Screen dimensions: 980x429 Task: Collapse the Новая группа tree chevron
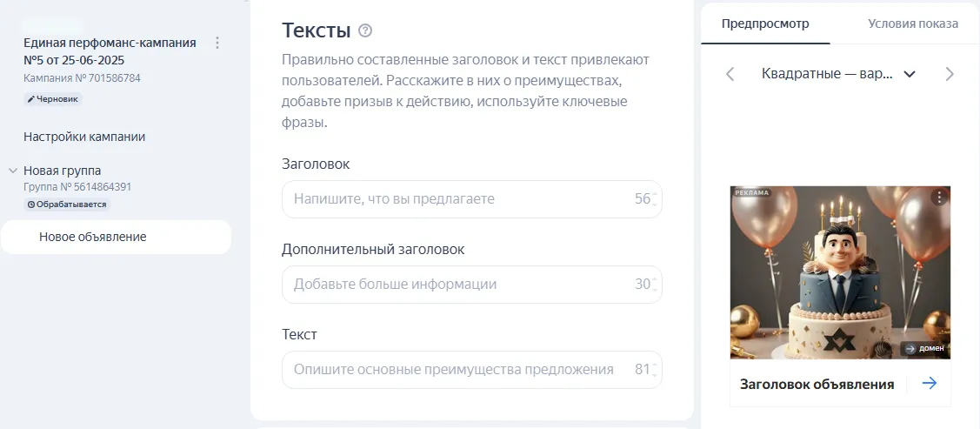click(x=12, y=171)
